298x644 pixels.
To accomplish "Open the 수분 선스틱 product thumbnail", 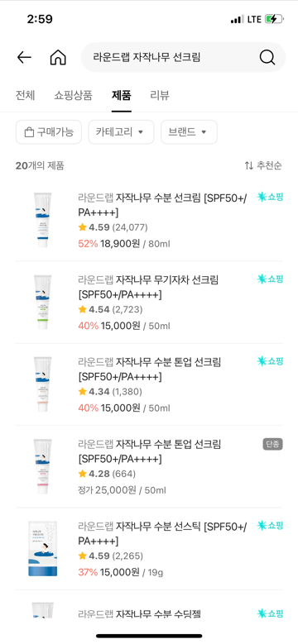I will click(x=43, y=549).
